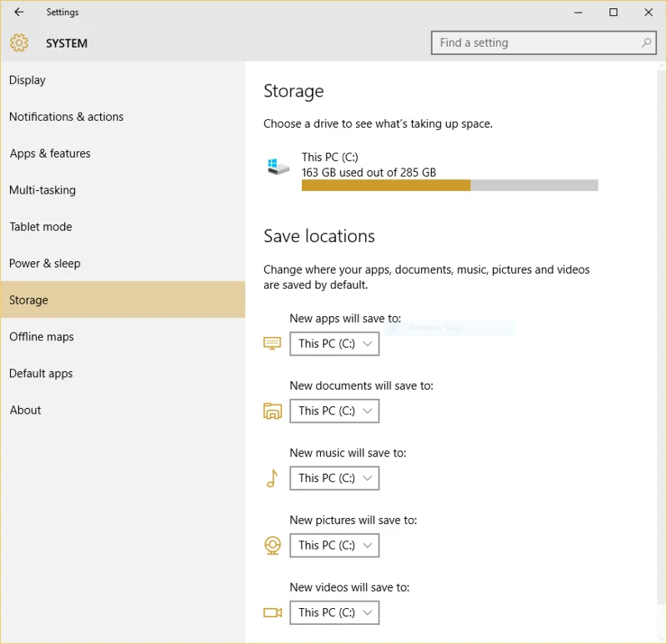
Task: Click This PC (C:) drive to view usage
Action: pos(430,170)
